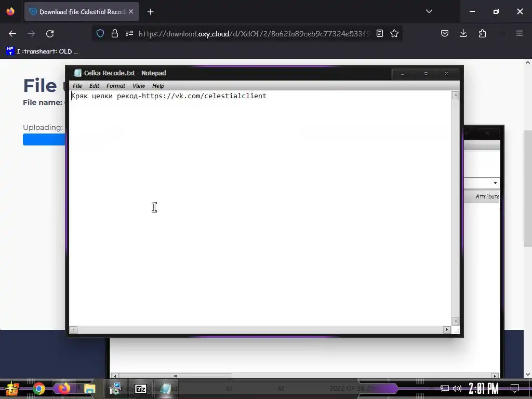532x399 pixels.
Task: Reload the Firefox page
Action: (50, 34)
